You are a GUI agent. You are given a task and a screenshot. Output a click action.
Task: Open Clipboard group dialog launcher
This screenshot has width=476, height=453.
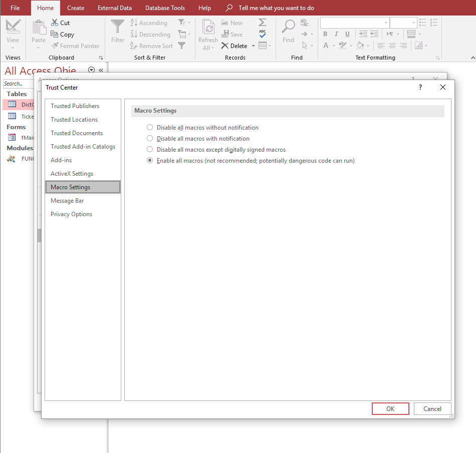click(101, 58)
